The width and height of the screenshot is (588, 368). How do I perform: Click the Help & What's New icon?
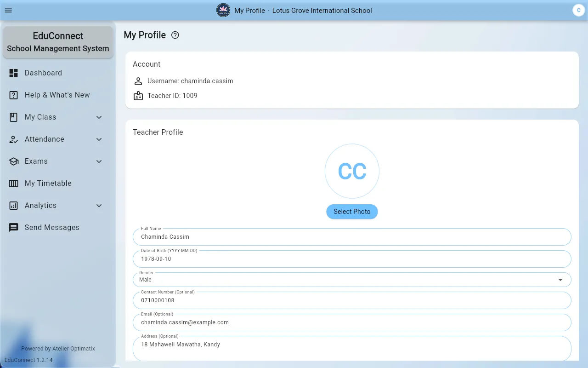(14, 95)
